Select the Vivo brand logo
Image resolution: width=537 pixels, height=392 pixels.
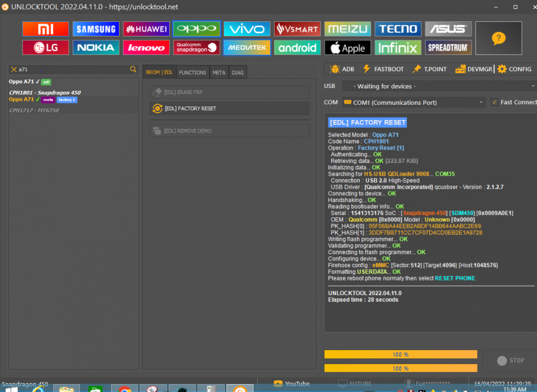point(247,29)
